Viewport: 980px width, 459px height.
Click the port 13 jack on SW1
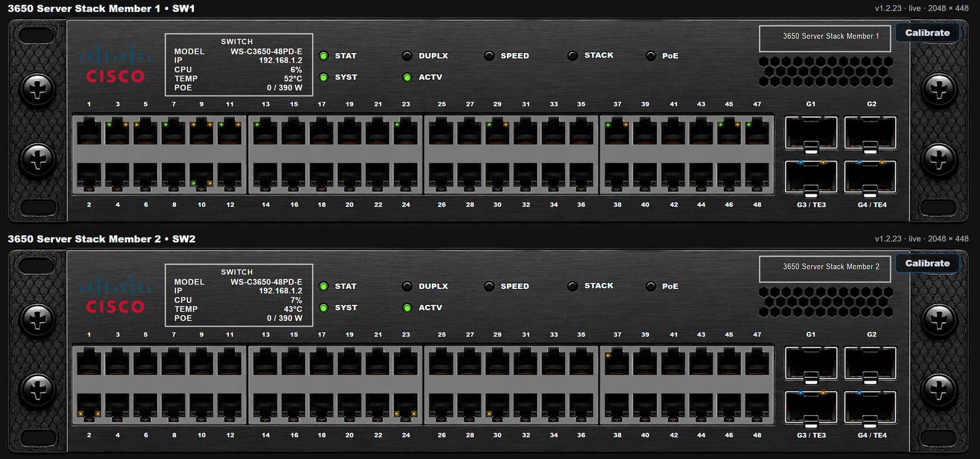click(265, 132)
